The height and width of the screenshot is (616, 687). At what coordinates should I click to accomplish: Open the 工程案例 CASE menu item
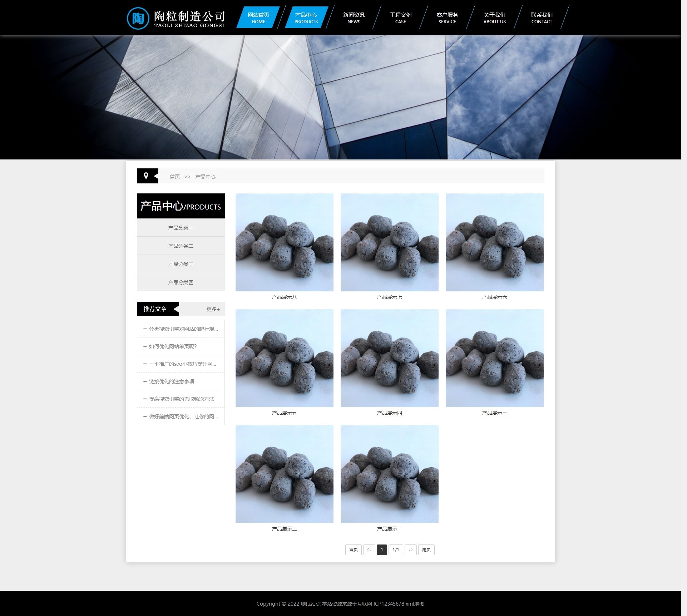(x=400, y=18)
